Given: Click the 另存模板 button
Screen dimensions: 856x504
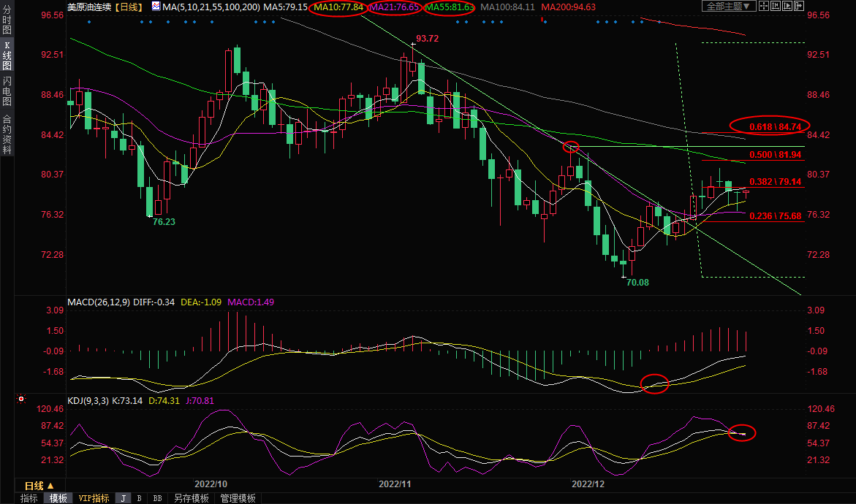Looking at the screenshot, I should [191, 498].
